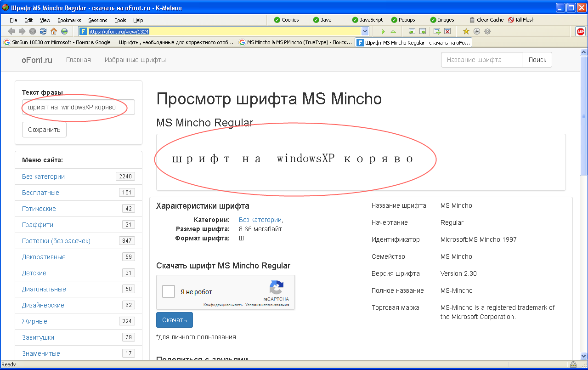Toggle the Popups privacy switch
This screenshot has height=370, width=588.
[403, 20]
